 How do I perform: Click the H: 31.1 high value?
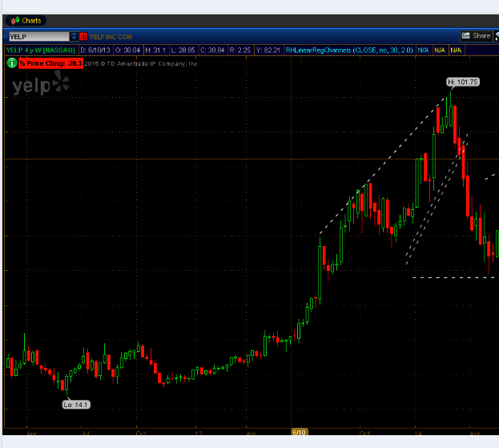[x=155, y=50]
